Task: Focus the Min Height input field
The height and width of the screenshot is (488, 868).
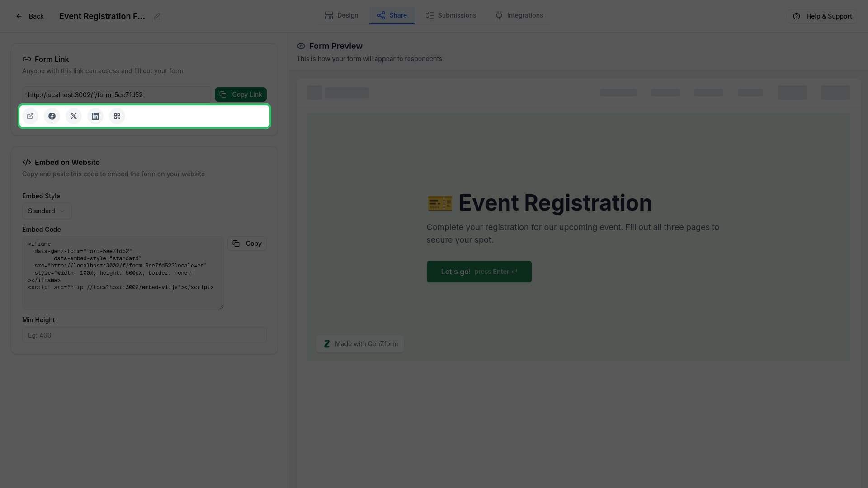Action: (144, 335)
